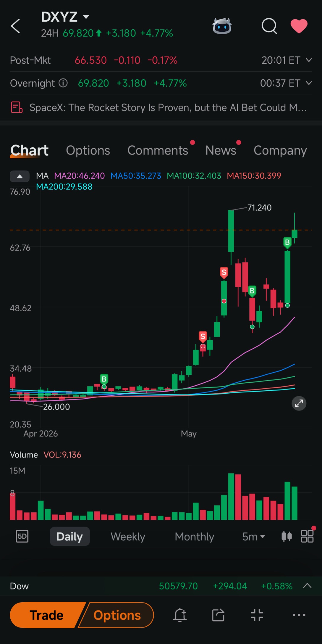Open the robot AI assistant icon
Viewport: 322px width, 644px height.
point(222,26)
